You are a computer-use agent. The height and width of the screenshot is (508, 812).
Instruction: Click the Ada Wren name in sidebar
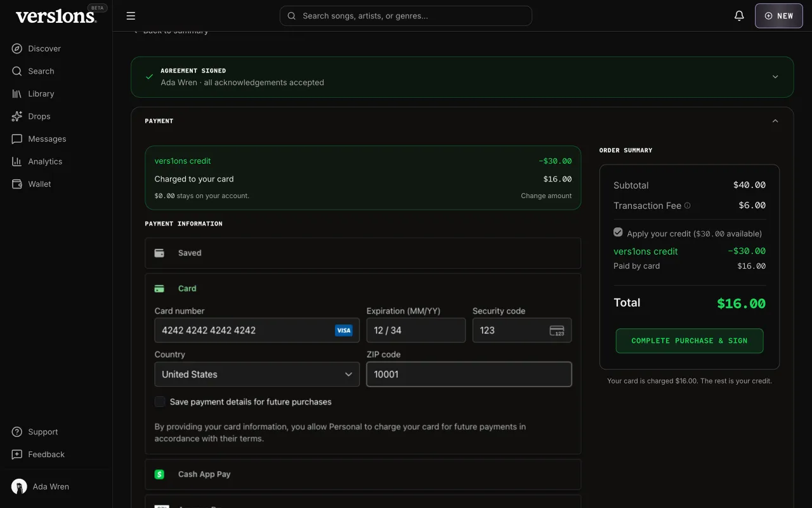click(51, 486)
